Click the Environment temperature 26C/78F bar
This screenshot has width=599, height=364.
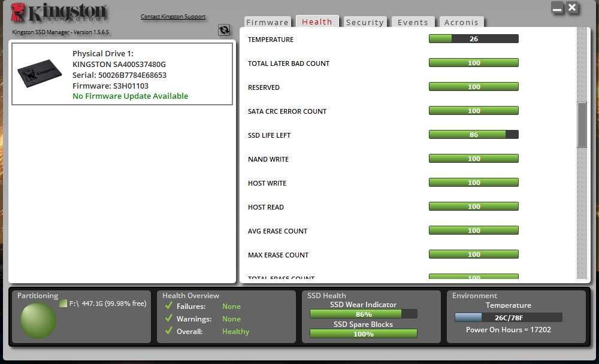click(509, 317)
